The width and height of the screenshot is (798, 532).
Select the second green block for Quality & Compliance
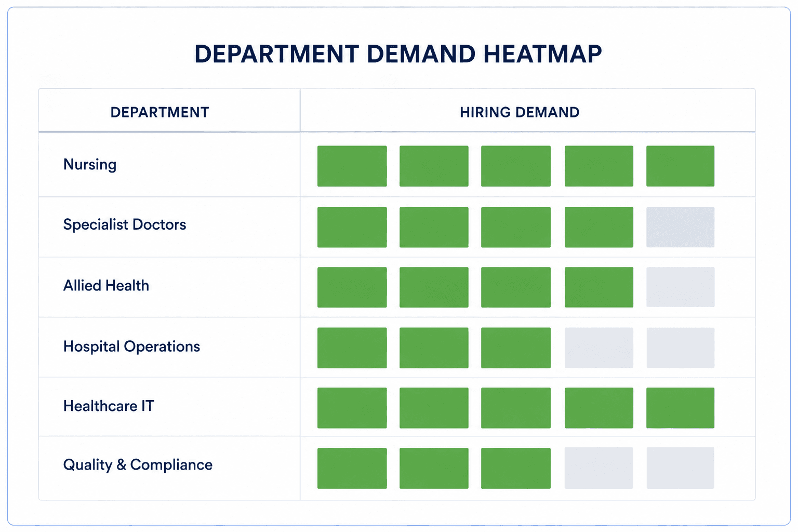pos(434,469)
